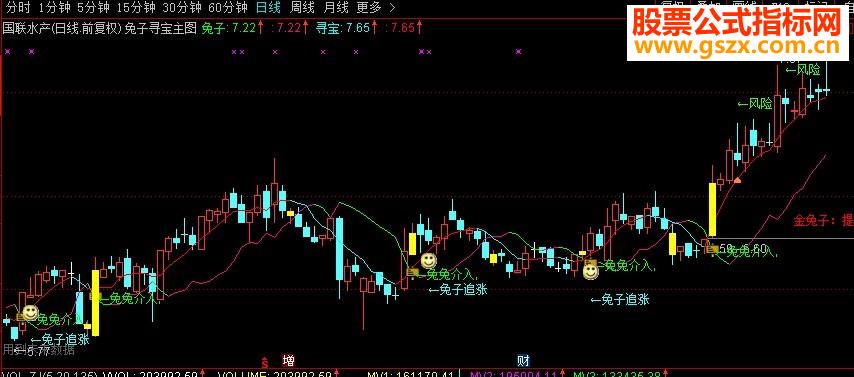Click the red S marker on timeline

pyautogui.click(x=265, y=362)
